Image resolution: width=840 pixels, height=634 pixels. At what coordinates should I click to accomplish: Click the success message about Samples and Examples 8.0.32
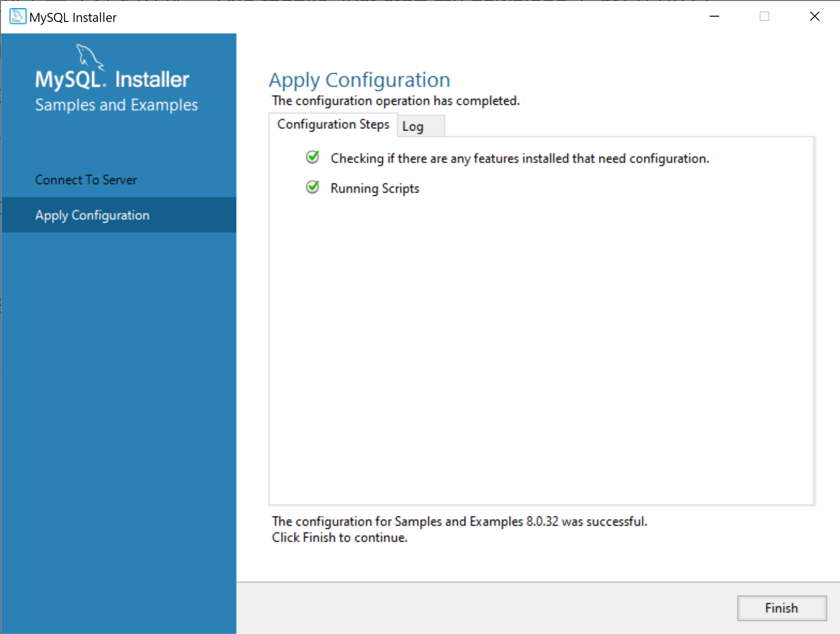459,521
